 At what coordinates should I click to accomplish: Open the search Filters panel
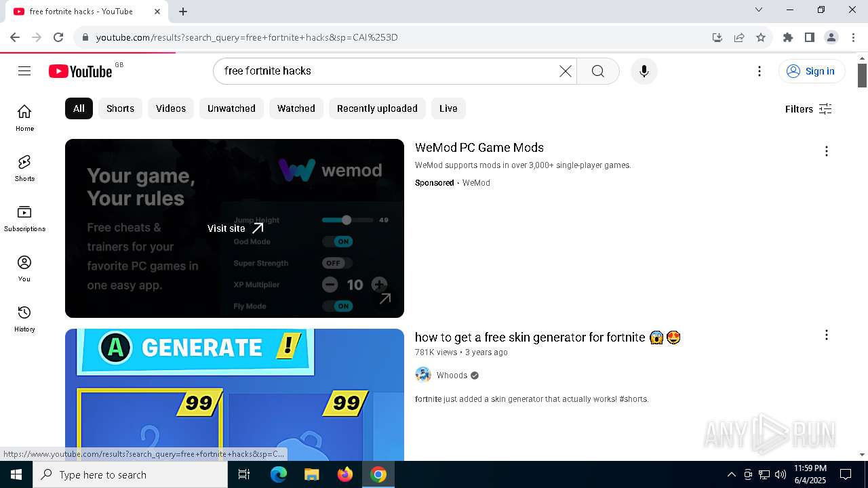(x=808, y=109)
